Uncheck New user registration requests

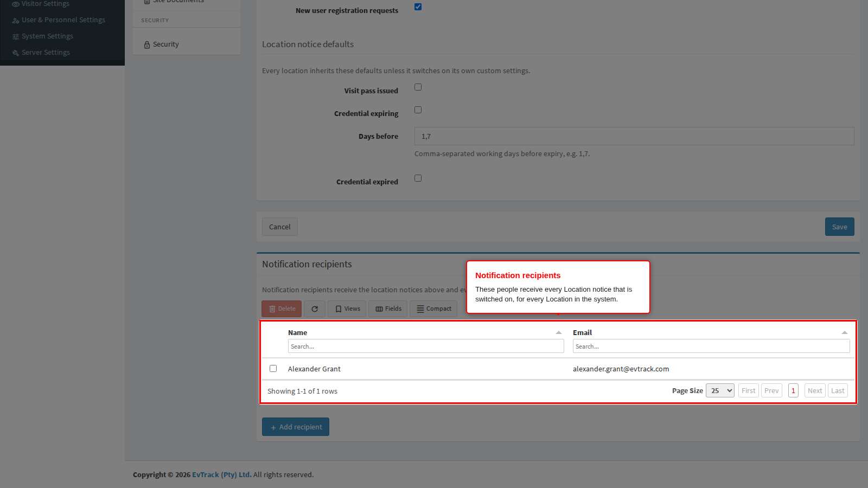[x=418, y=7]
